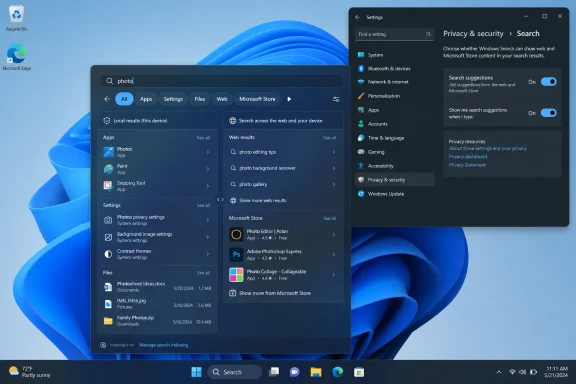The image size is (576, 384).
Task: Click in the photo search box
Action: [x=221, y=81]
